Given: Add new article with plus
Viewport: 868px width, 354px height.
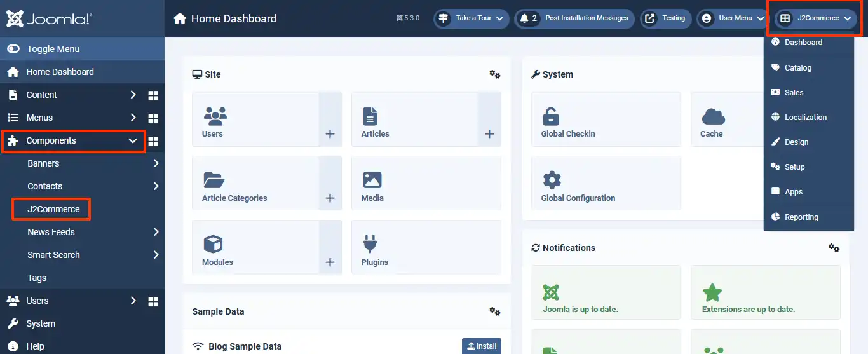Looking at the screenshot, I should coord(489,133).
